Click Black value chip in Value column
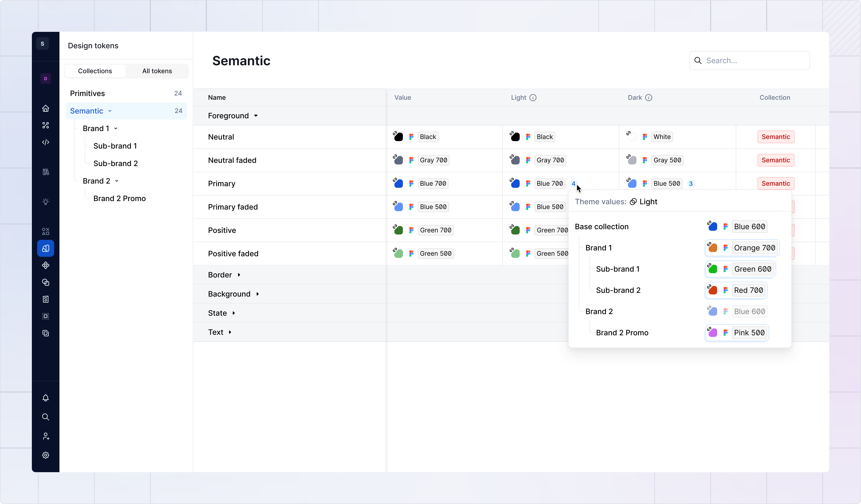 click(x=428, y=137)
